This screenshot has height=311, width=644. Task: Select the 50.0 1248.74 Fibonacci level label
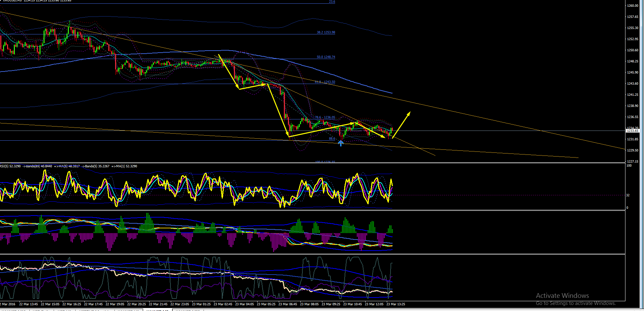coord(326,57)
